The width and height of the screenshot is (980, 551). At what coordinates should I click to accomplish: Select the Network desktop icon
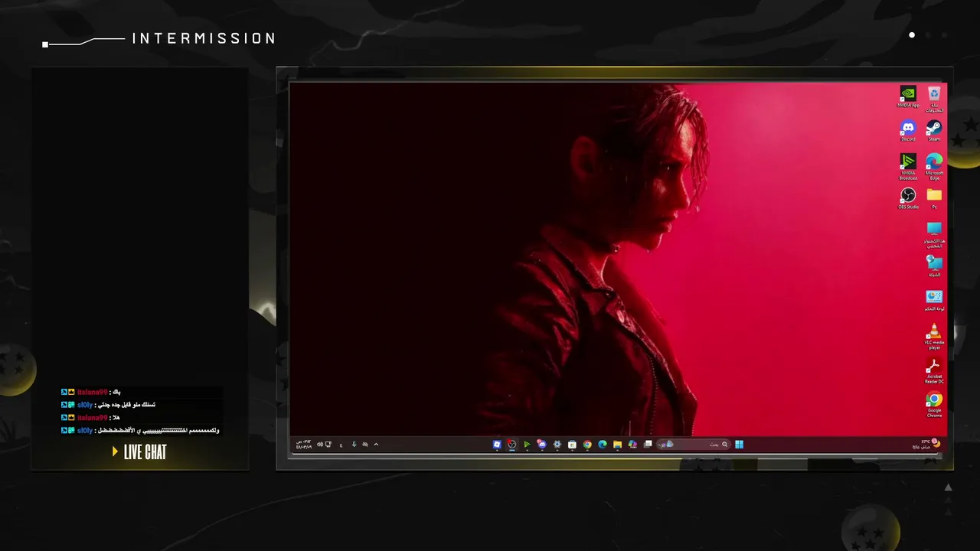pos(934,266)
